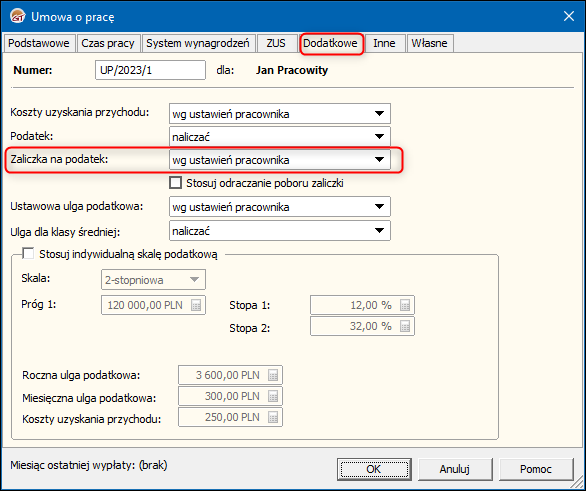Click the Numer field UP/2023/1
This screenshot has height=491, width=586.
[x=150, y=70]
